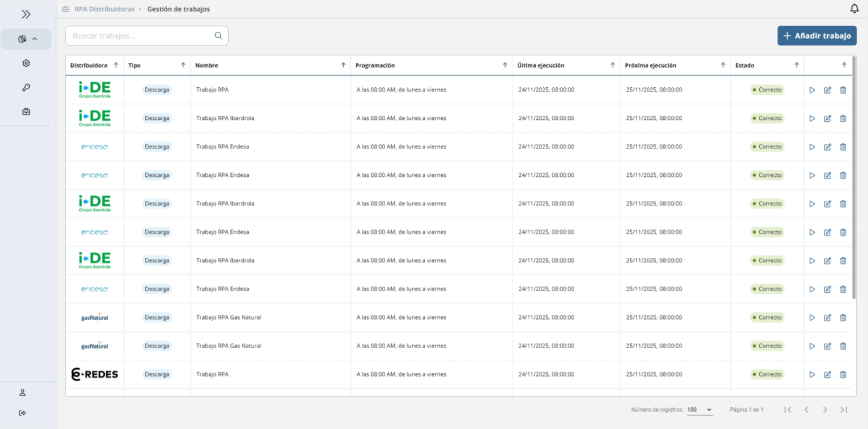Click the Añadir trabajo button
The image size is (868, 429).
pos(817,36)
